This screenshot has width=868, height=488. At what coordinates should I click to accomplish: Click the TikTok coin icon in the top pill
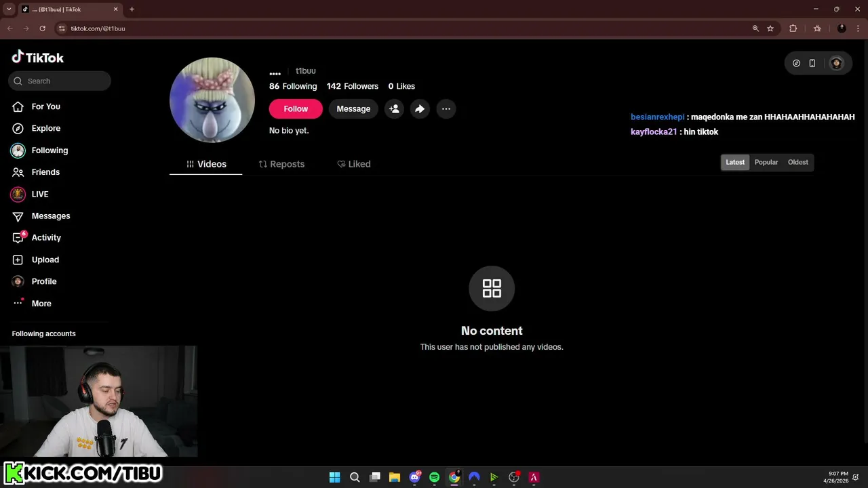click(796, 63)
